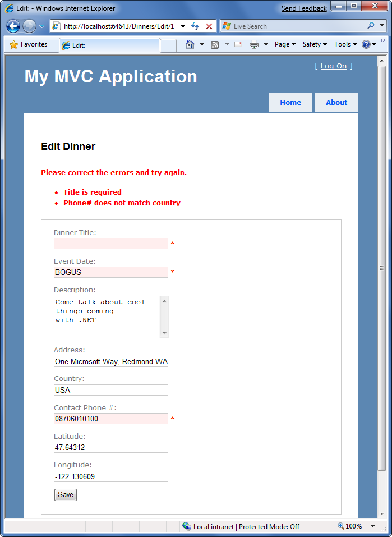
Task: Click the Home house icon in toolbar
Action: pyautogui.click(x=190, y=44)
